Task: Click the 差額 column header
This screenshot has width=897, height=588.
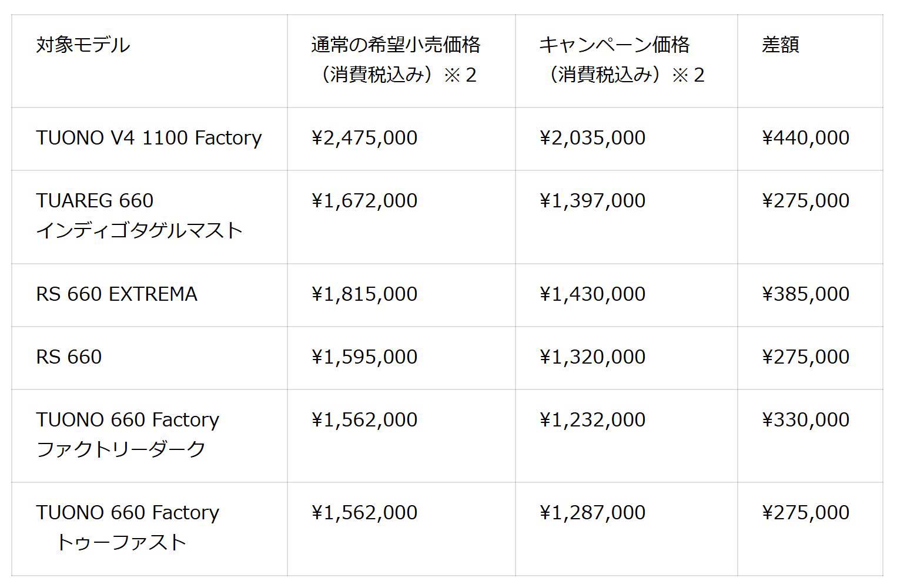Action: [780, 45]
